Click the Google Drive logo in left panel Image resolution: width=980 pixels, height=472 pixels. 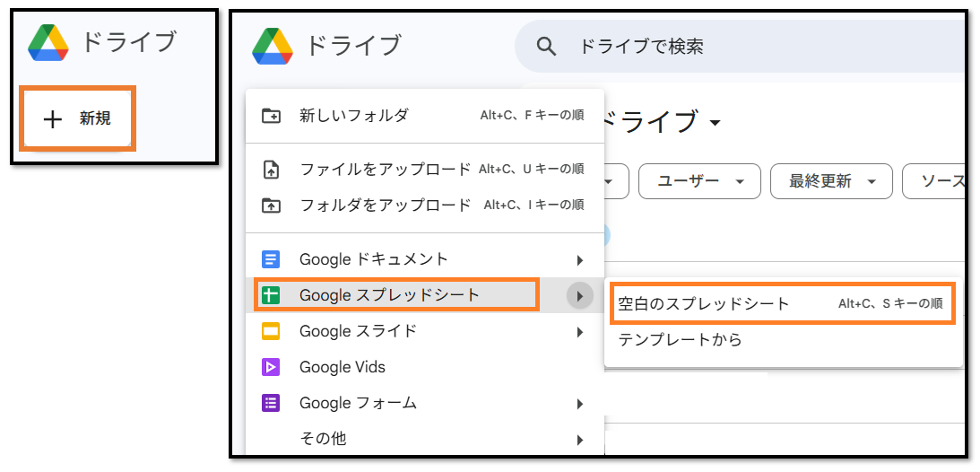click(x=48, y=42)
